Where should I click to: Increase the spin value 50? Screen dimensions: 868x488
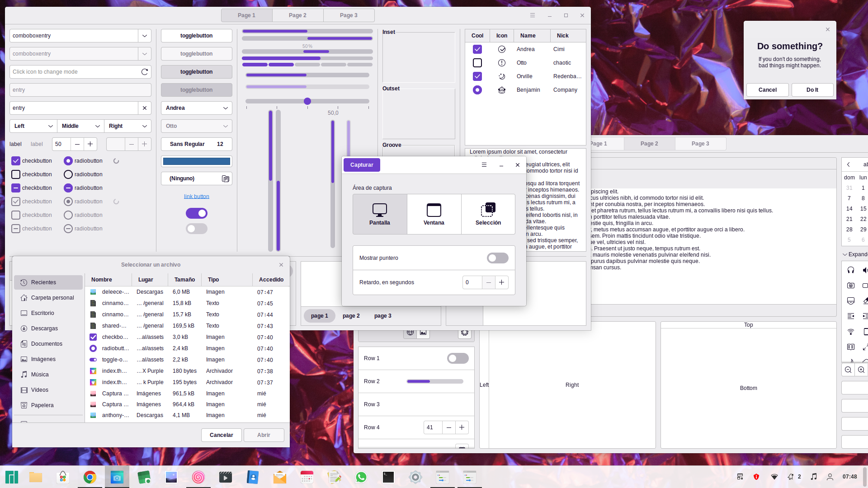coord(90,144)
